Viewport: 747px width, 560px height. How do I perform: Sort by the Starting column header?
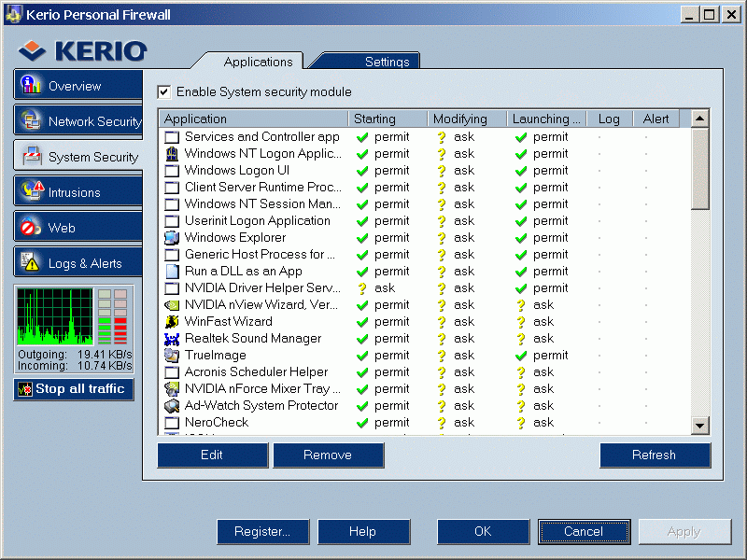pos(388,119)
